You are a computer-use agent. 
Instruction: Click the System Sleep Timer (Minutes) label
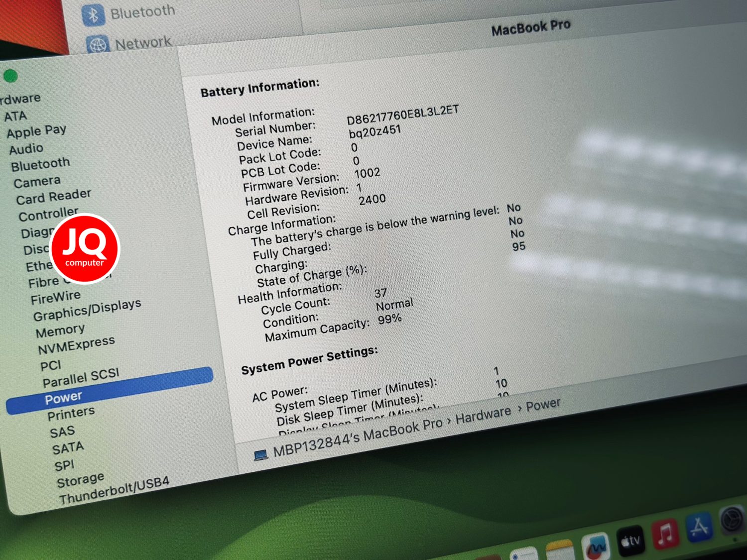(x=356, y=396)
